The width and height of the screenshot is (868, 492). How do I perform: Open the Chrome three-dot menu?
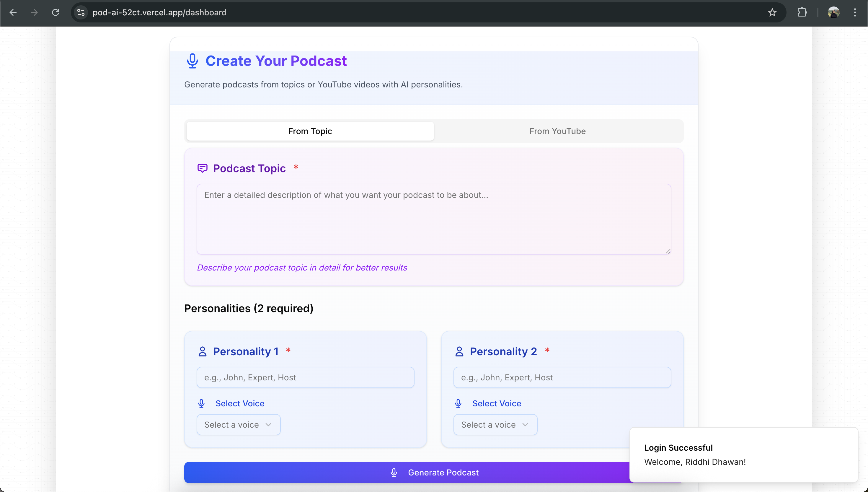855,12
